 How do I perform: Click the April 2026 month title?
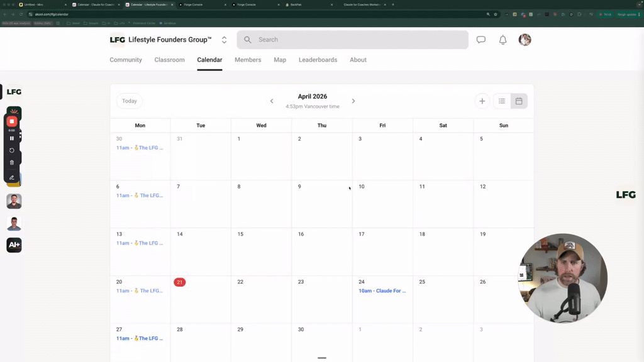point(313,96)
